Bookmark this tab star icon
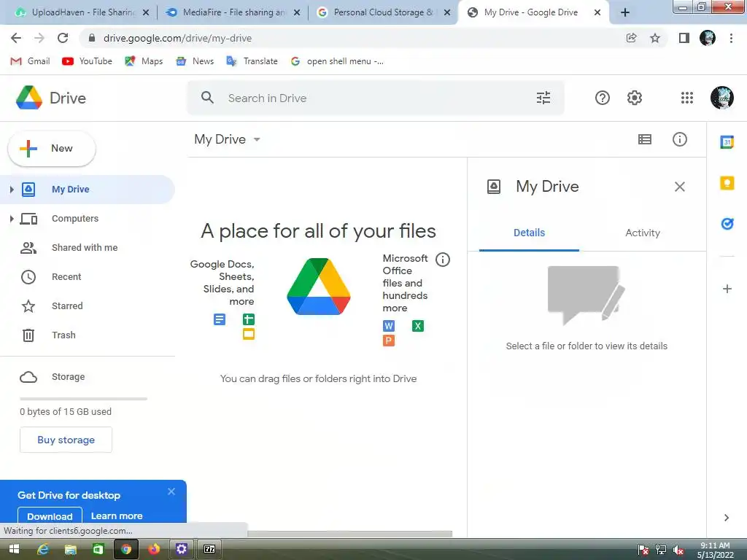This screenshot has height=560, width=747. click(655, 38)
